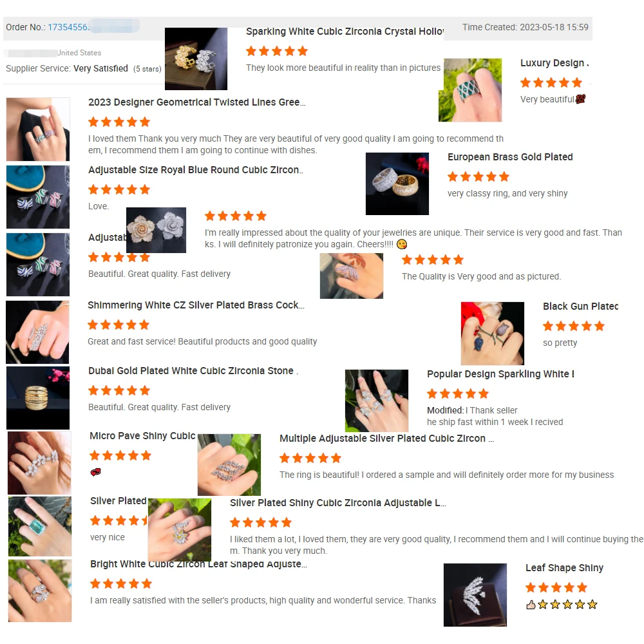Open the gold and silver hollow rings thumbnail
Viewport: 644px width, 644px height.
coord(196,59)
